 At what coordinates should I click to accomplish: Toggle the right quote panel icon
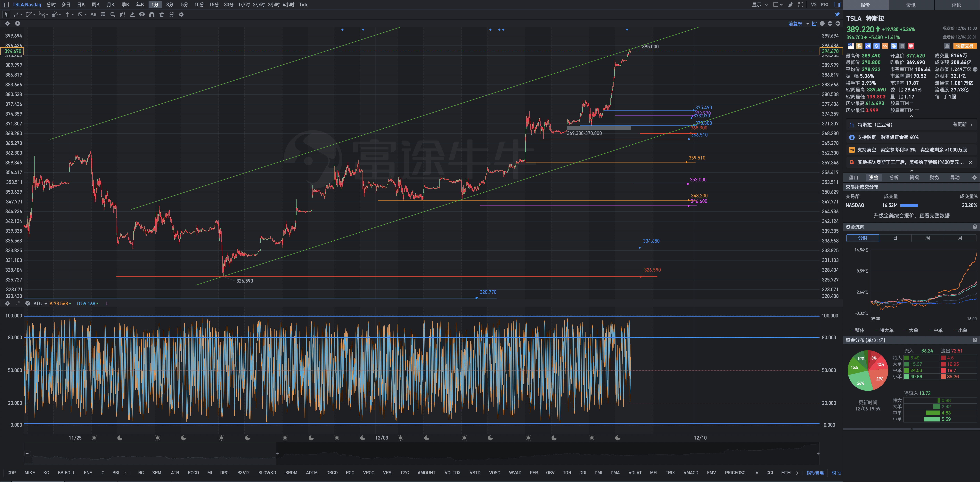837,4
